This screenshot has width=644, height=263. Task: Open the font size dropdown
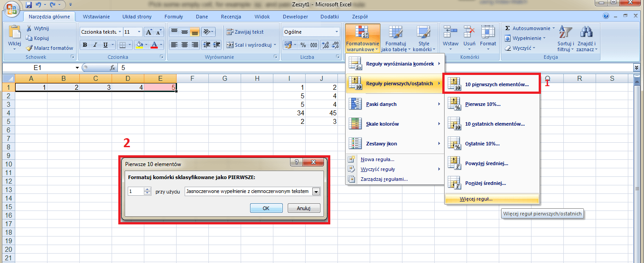[x=139, y=32]
